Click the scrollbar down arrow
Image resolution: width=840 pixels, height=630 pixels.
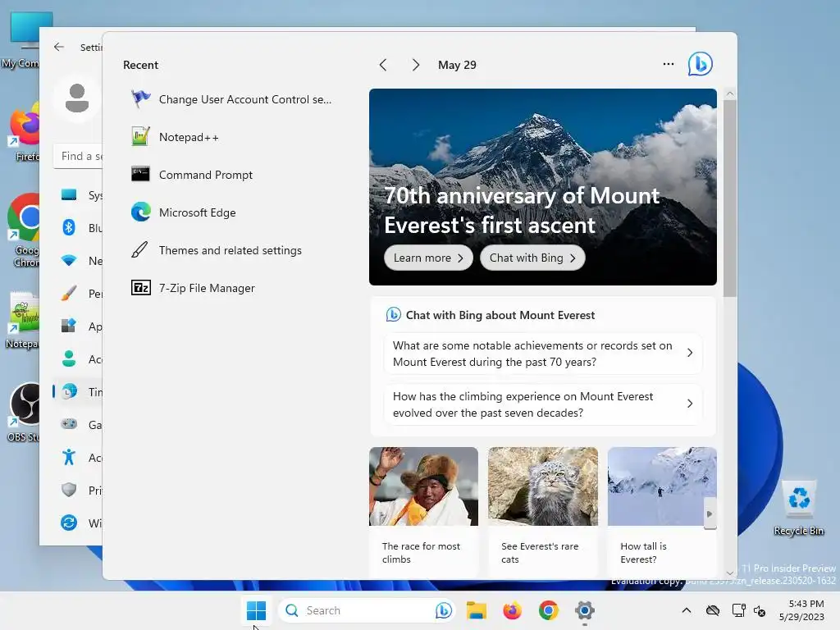[x=729, y=573]
